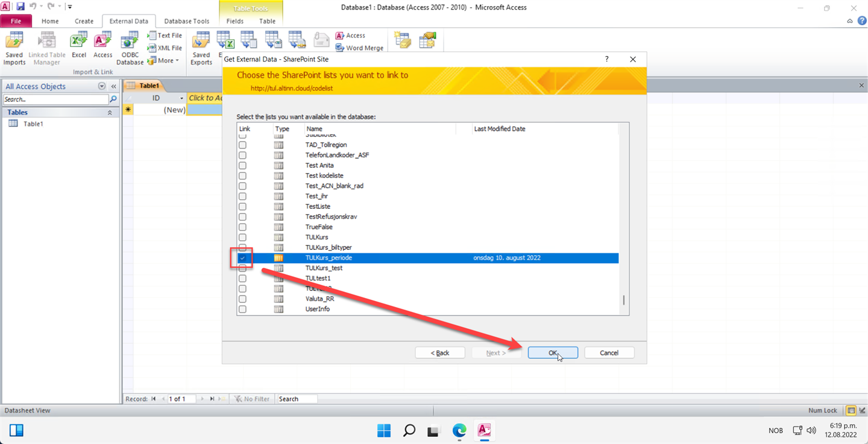Image resolution: width=868 pixels, height=444 pixels.
Task: Focus the navigation pane Search box
Action: (x=56, y=99)
